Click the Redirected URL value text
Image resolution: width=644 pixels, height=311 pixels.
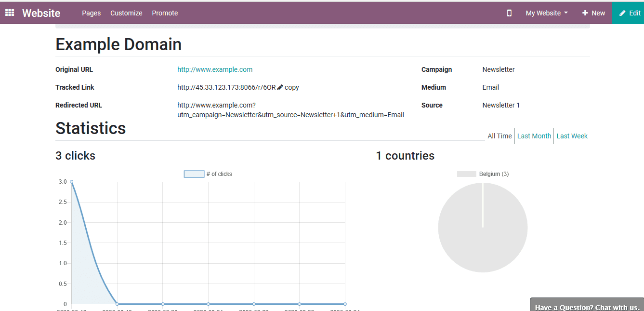click(x=290, y=110)
